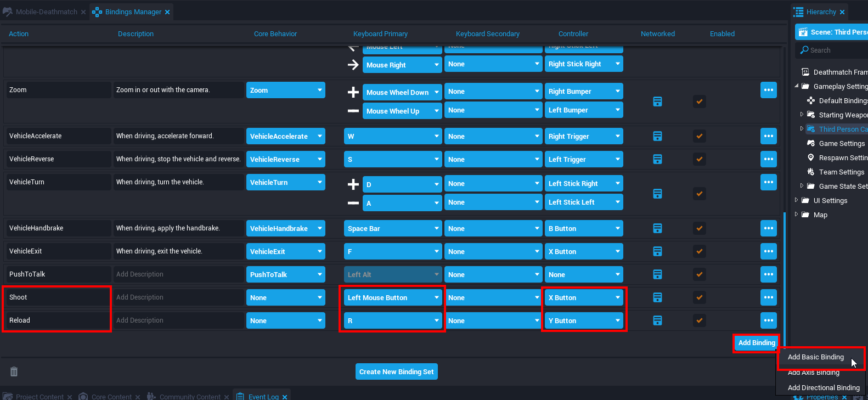Switch to the Mobile-Deathmatch tab

click(46, 12)
